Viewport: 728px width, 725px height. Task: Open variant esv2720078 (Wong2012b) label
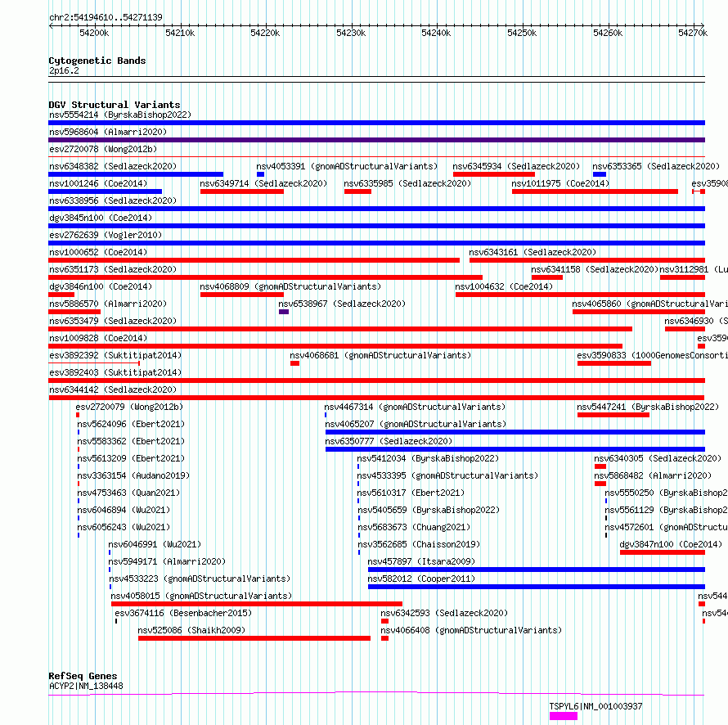tap(103, 149)
